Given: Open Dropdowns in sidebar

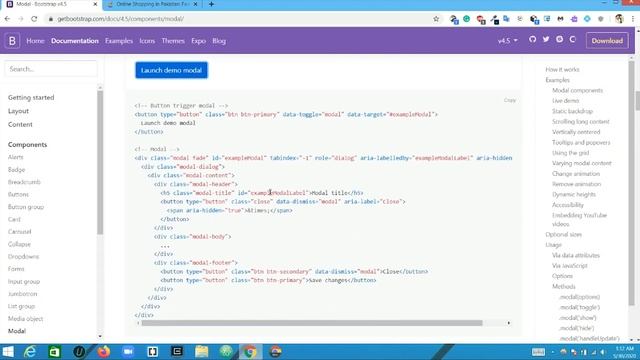Looking at the screenshot, I should point(23,256).
